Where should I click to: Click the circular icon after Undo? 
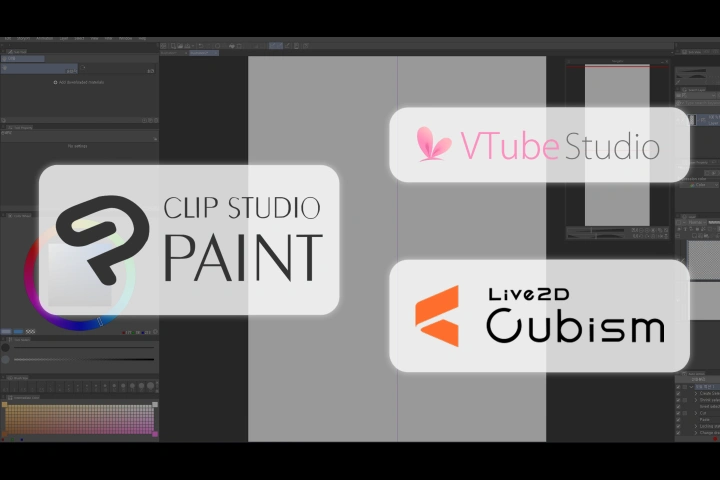pos(217,46)
